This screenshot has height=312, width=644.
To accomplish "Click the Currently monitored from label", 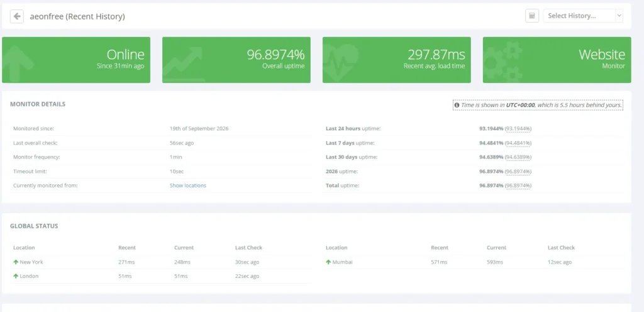I will 45,186.
